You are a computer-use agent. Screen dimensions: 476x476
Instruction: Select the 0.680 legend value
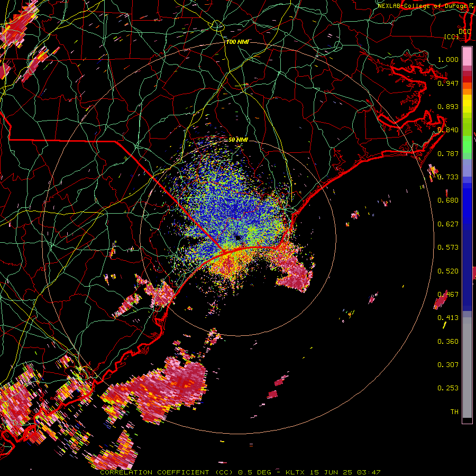(x=448, y=200)
